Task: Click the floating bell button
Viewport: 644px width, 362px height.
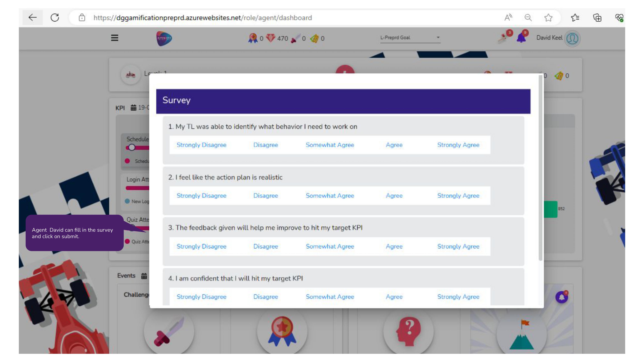Action: [x=562, y=297]
